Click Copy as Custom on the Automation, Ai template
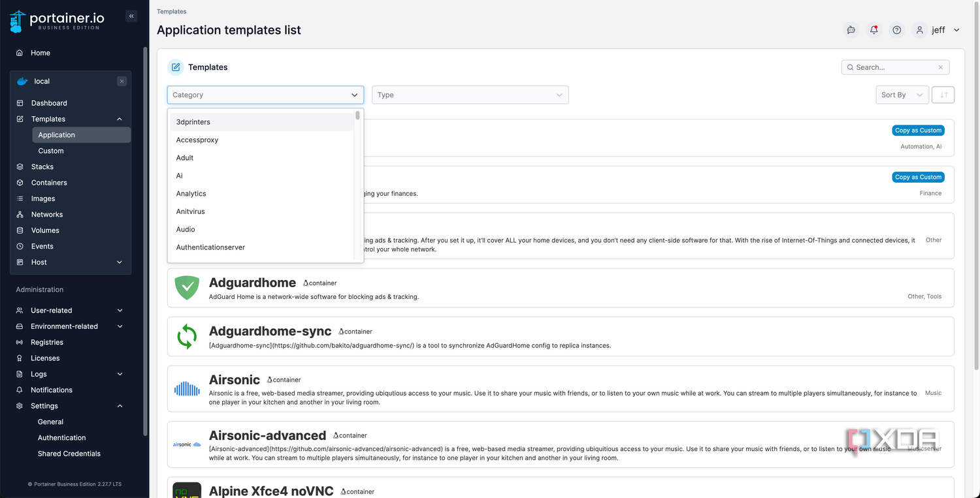Image resolution: width=980 pixels, height=498 pixels. click(918, 131)
